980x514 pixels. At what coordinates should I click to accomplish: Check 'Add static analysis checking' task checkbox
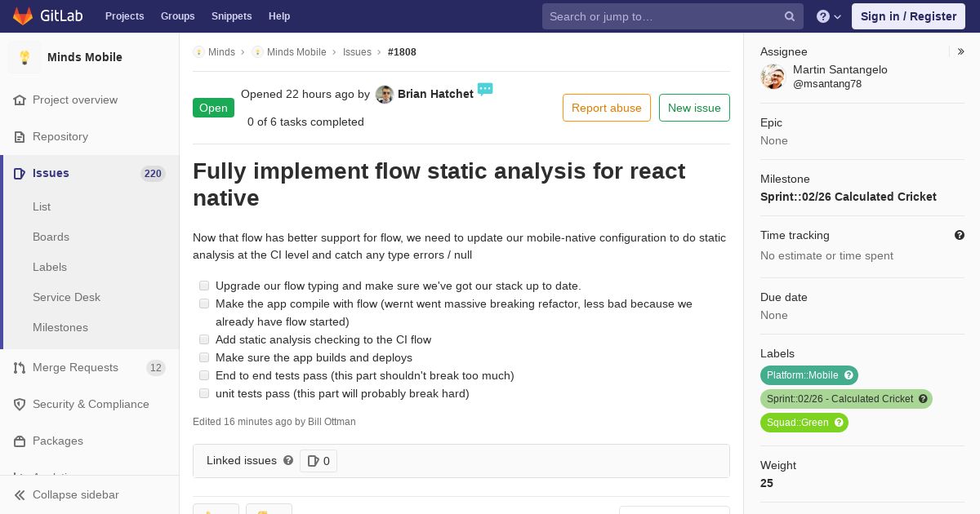point(204,339)
